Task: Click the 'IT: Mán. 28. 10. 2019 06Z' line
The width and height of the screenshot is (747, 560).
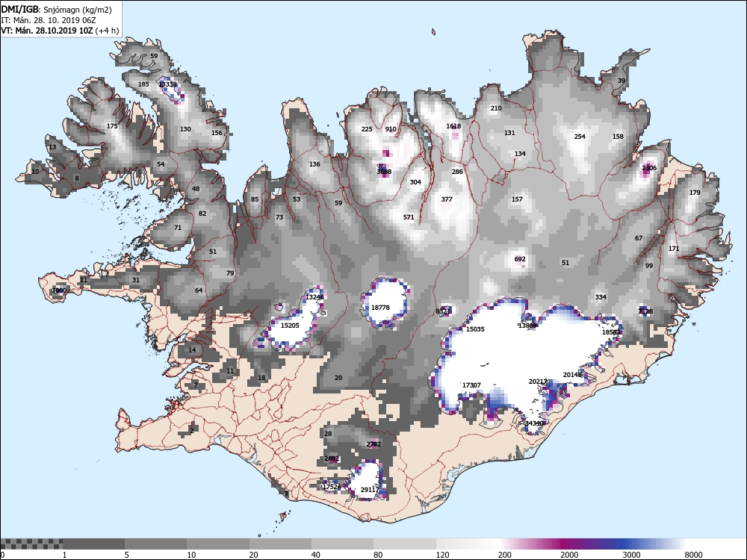Action: pos(49,20)
